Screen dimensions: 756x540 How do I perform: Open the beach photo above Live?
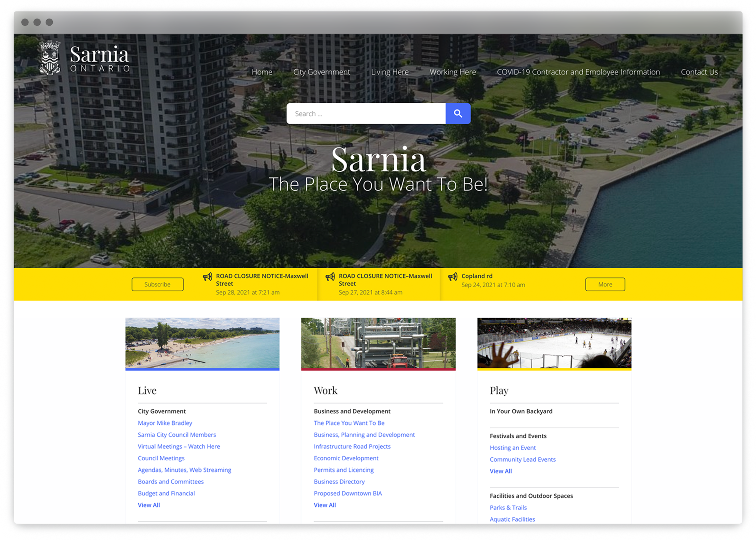coord(202,343)
